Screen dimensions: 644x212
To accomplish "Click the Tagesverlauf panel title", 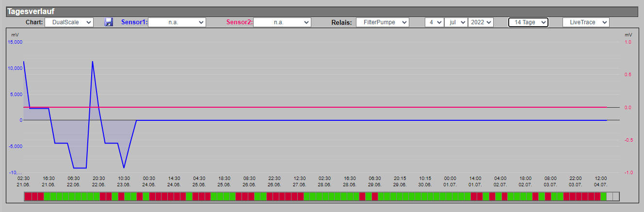I will coord(31,12).
